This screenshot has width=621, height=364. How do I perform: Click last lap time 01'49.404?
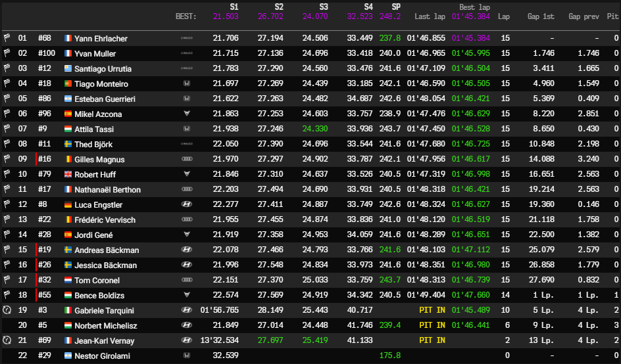(426, 295)
